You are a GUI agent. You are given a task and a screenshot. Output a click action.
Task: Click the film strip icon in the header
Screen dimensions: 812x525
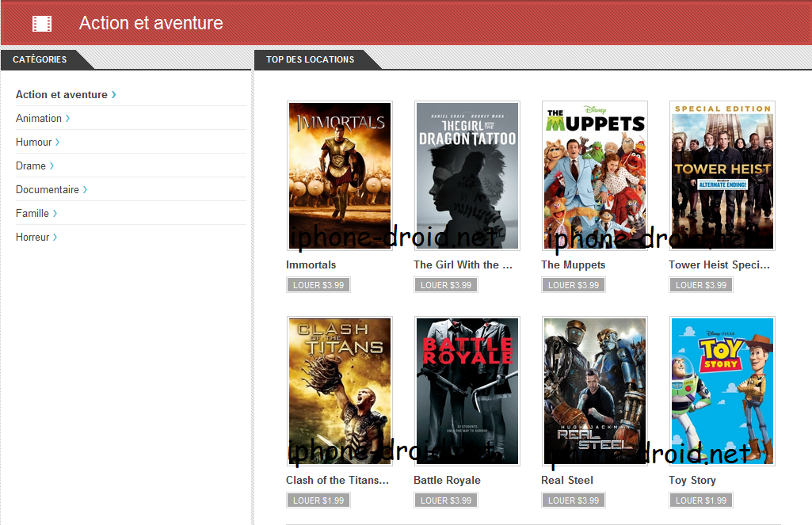pos(42,24)
